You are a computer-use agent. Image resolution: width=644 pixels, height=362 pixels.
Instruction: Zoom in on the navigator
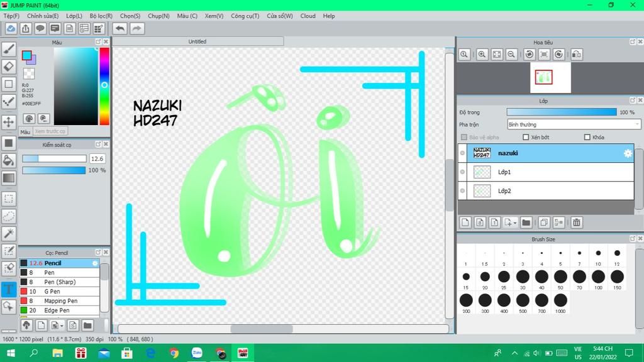point(482,54)
